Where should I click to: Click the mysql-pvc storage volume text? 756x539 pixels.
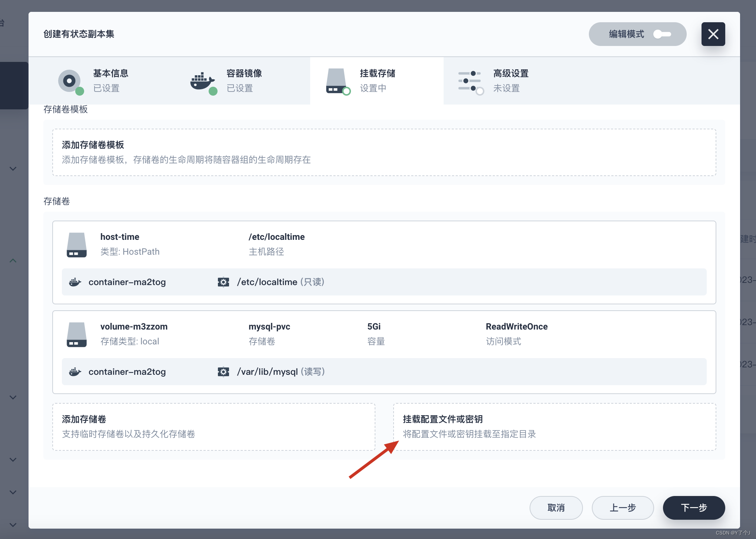coord(269,327)
